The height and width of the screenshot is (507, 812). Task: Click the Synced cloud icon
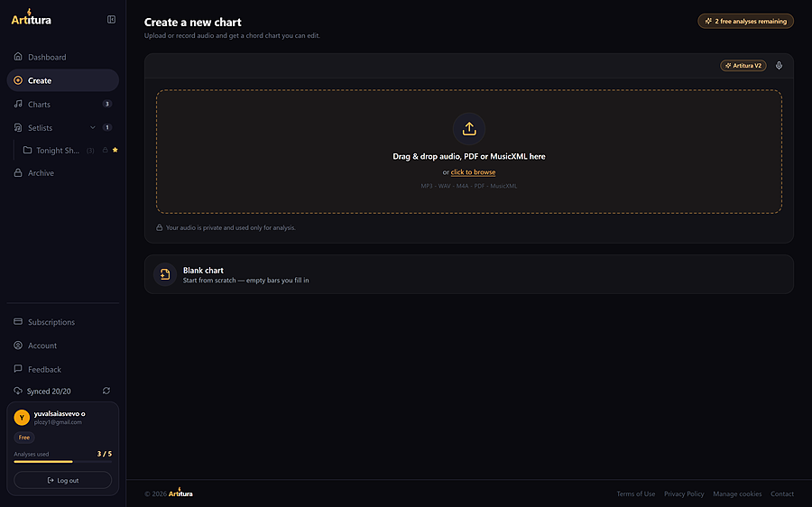click(18, 391)
